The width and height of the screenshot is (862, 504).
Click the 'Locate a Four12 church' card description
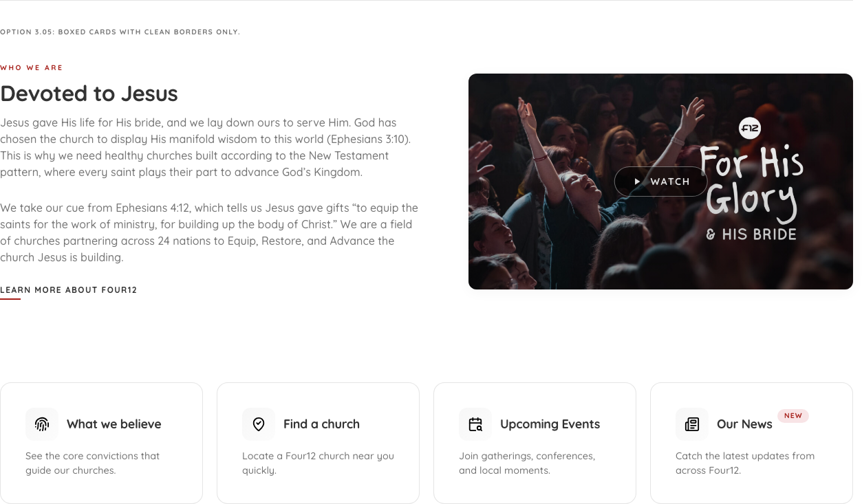(x=318, y=463)
